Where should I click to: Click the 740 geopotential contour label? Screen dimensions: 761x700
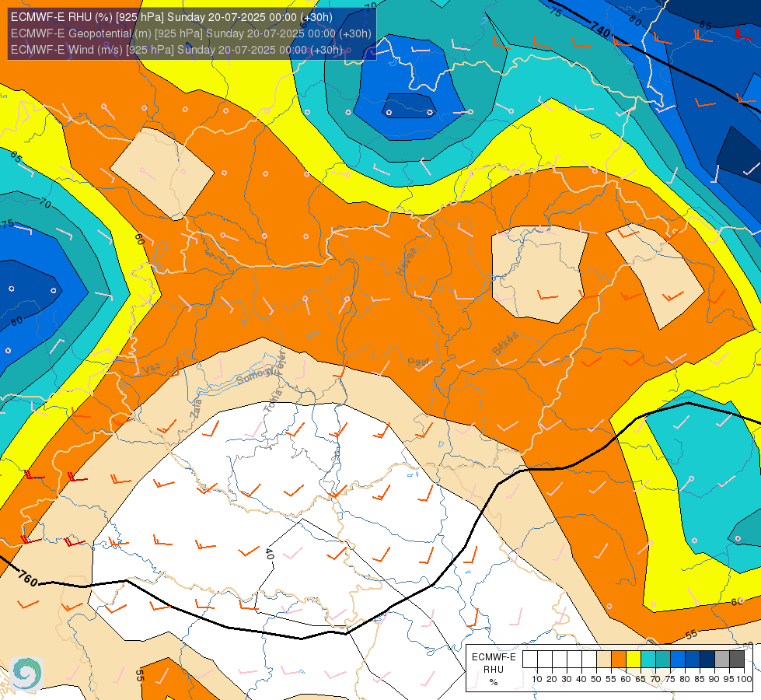(x=601, y=30)
